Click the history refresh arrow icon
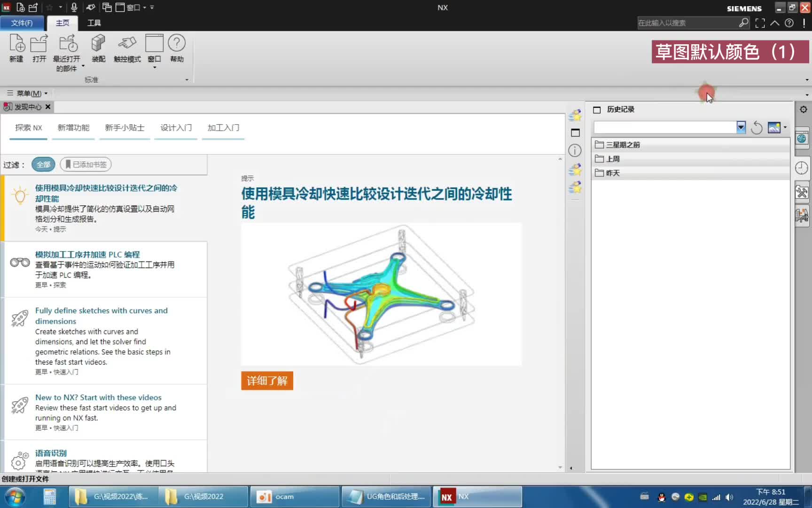This screenshot has width=812, height=508. pyautogui.click(x=757, y=127)
